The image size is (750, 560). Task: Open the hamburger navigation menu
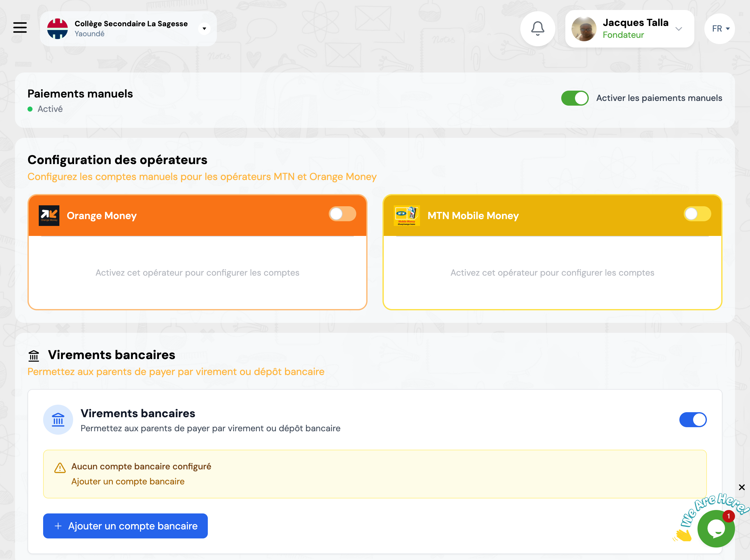click(x=20, y=28)
